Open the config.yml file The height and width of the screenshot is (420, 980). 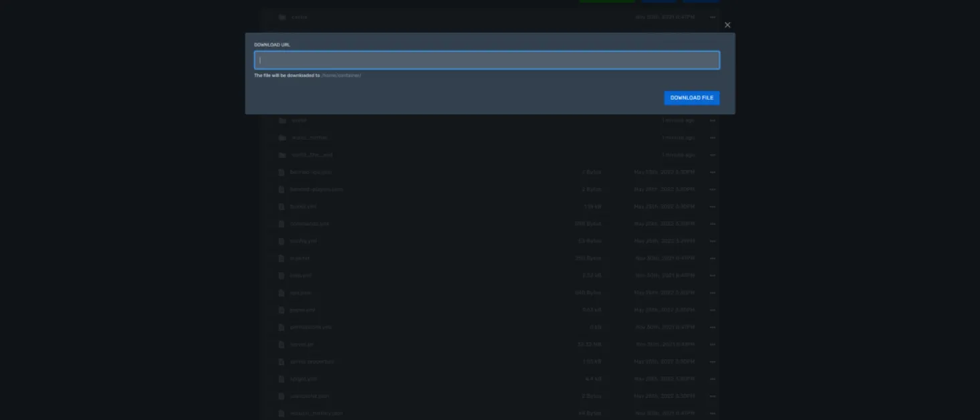pyautogui.click(x=303, y=241)
